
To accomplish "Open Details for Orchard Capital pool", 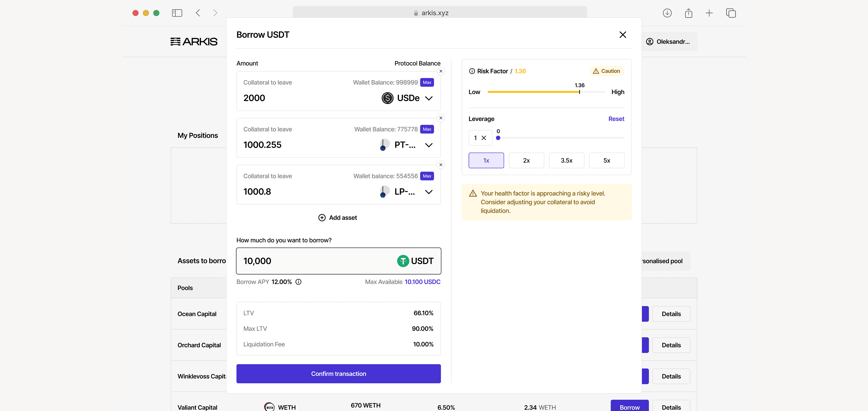I will click(671, 345).
